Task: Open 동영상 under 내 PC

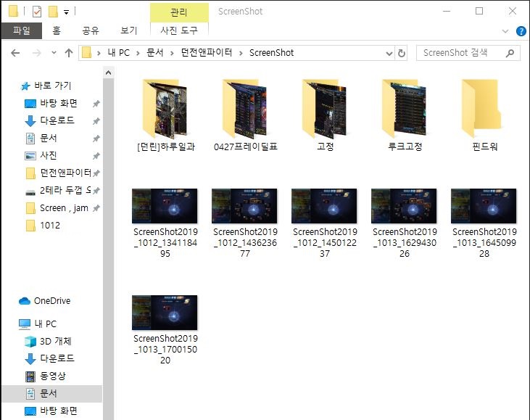Action: (46, 376)
